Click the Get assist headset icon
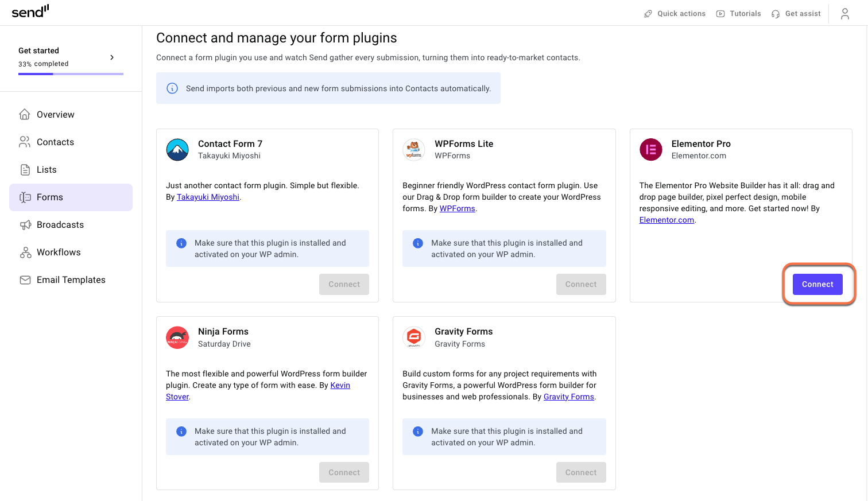This screenshot has width=868, height=501. point(776,14)
